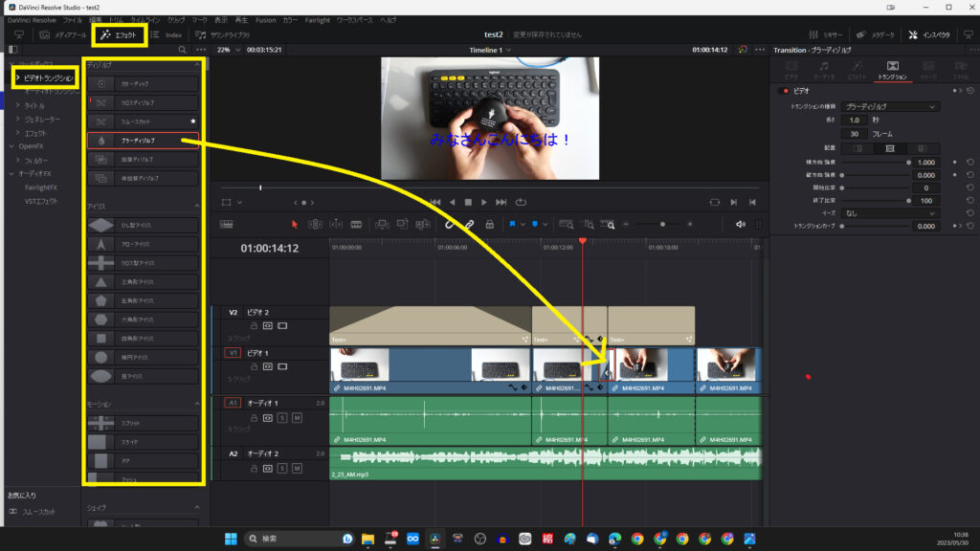Click the bypass color grades icon in viewer
Screen dimensions: 980x551
click(743, 50)
